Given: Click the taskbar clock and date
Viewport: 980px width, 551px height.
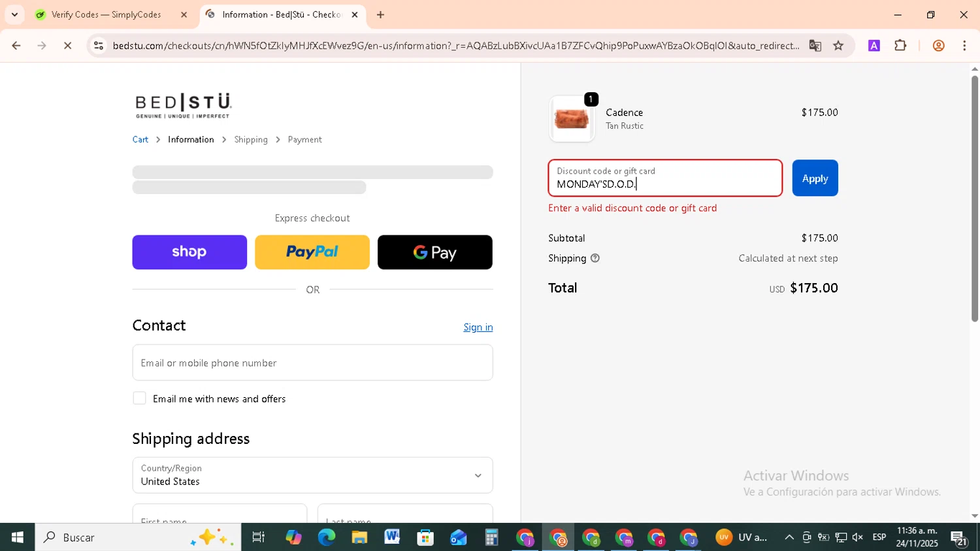Looking at the screenshot, I should pyautogui.click(x=917, y=537).
